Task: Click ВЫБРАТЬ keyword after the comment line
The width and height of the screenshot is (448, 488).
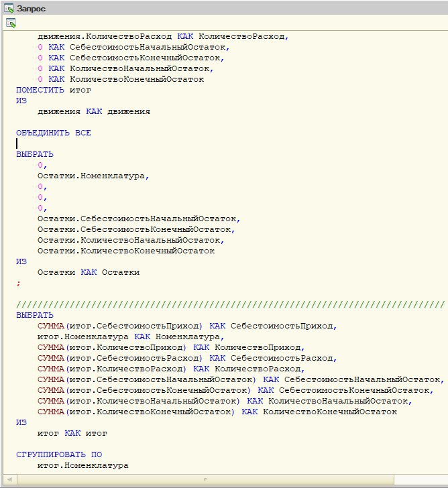Action: [35, 315]
